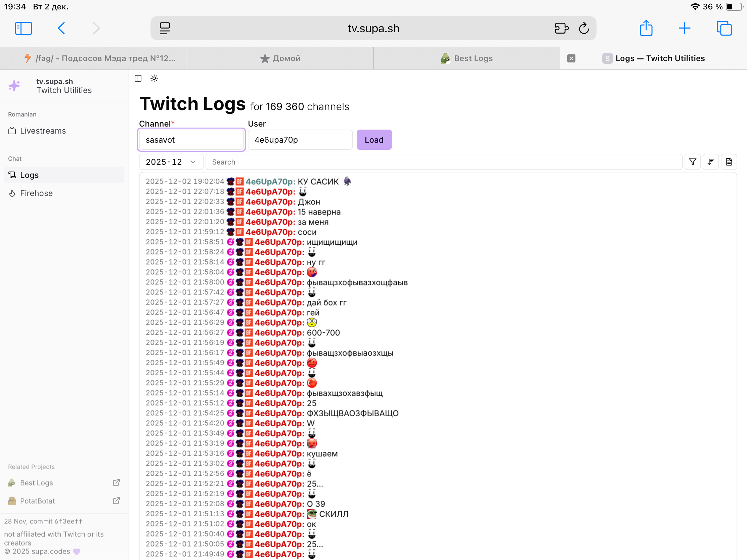Reload the tv.supa.sh page
The width and height of the screenshot is (747, 560).
(583, 28)
